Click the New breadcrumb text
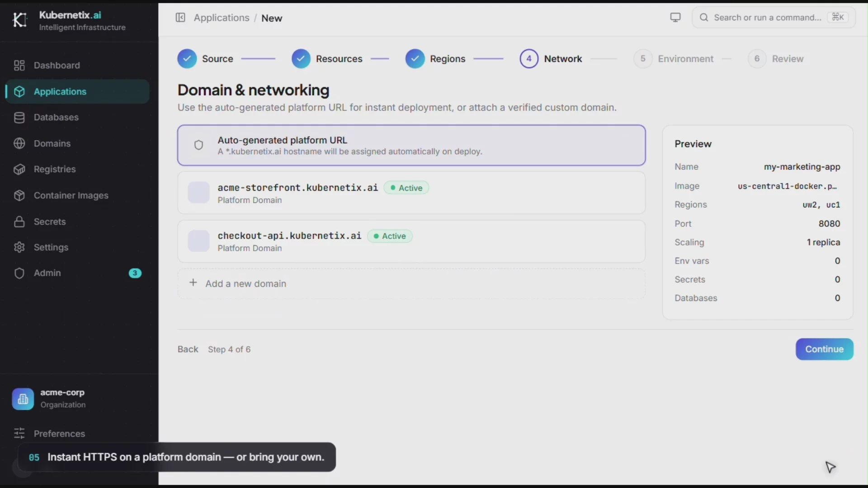The image size is (868, 488). [x=272, y=18]
